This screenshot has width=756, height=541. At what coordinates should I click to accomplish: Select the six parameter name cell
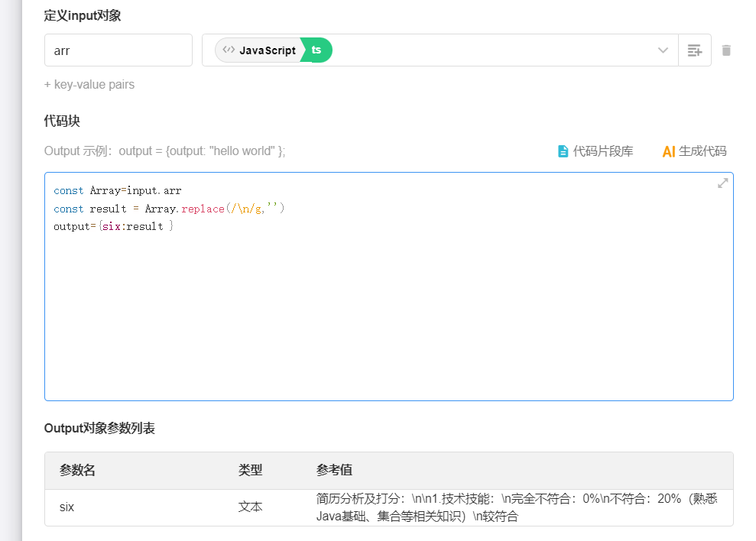[67, 507]
